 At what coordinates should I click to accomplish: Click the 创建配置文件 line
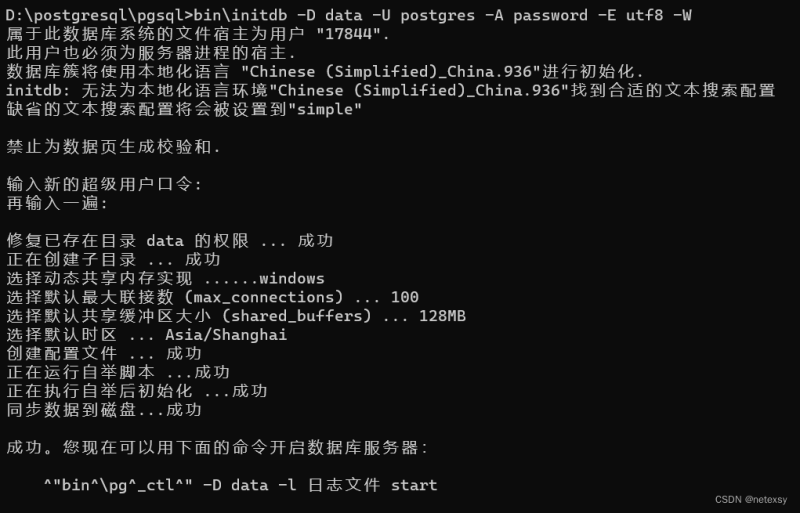pyautogui.click(x=104, y=353)
